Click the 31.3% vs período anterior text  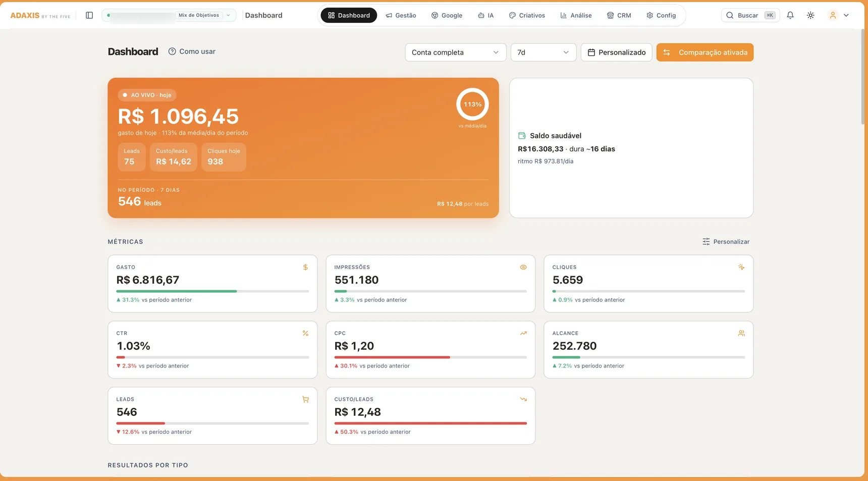(x=154, y=300)
